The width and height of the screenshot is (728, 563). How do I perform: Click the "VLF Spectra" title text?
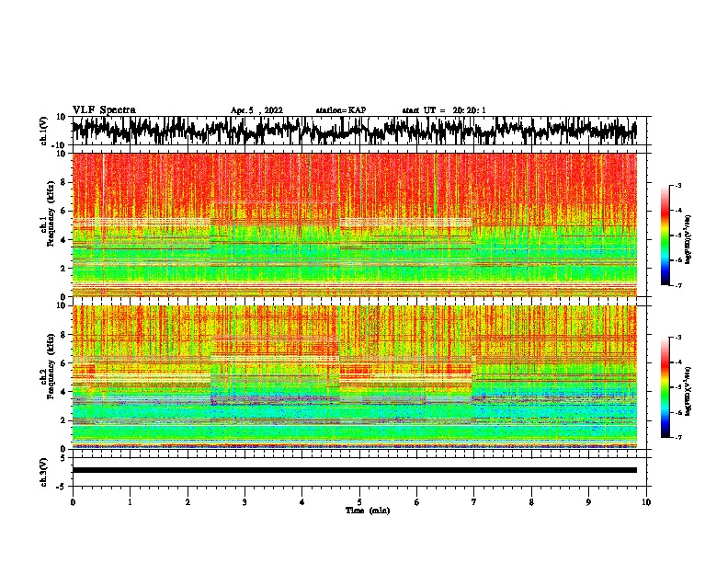coord(104,110)
